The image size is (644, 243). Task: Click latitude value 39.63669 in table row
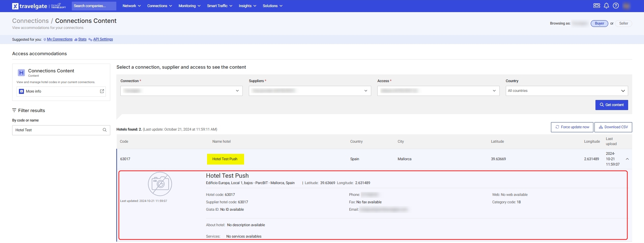[x=498, y=159]
